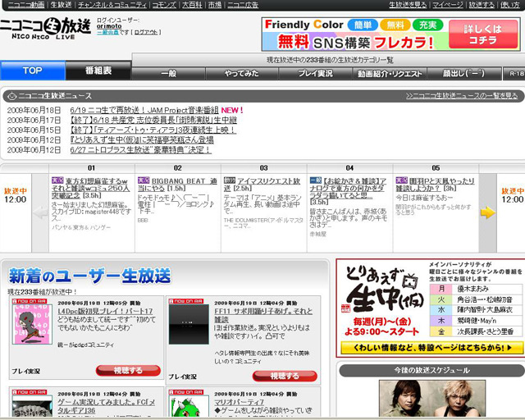
Task: Click 視聴する button for FF11 broadcast
Action: coord(285,376)
